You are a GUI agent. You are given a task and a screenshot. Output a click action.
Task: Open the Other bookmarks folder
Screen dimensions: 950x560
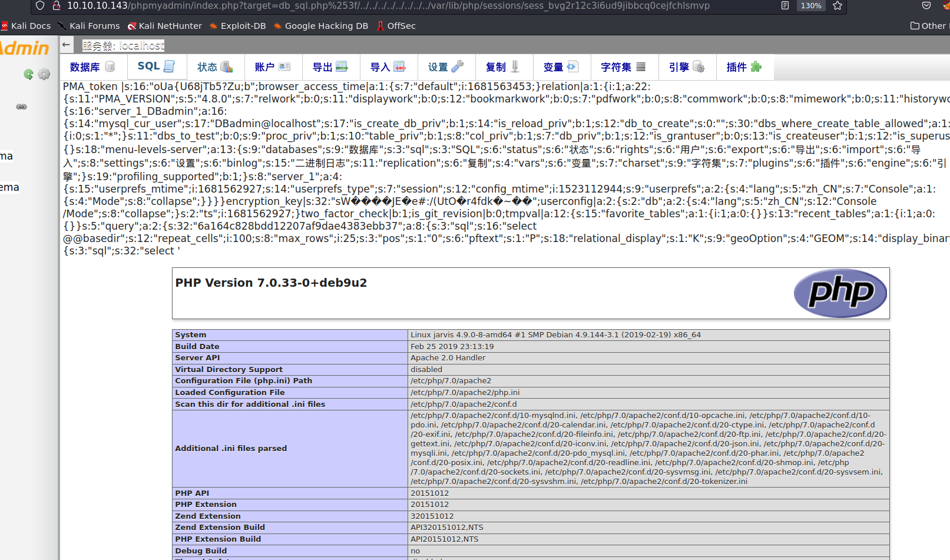[928, 26]
